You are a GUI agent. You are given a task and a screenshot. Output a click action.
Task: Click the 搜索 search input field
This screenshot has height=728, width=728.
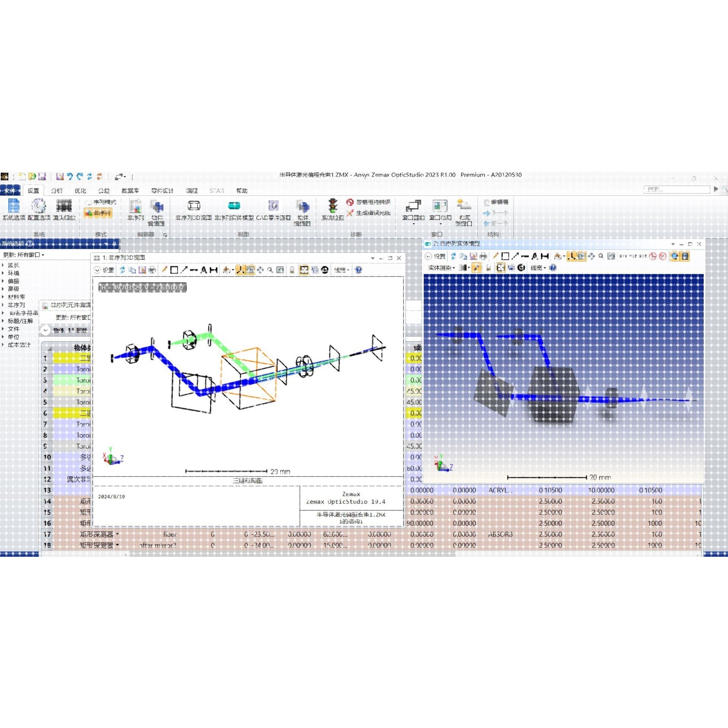pos(676,189)
